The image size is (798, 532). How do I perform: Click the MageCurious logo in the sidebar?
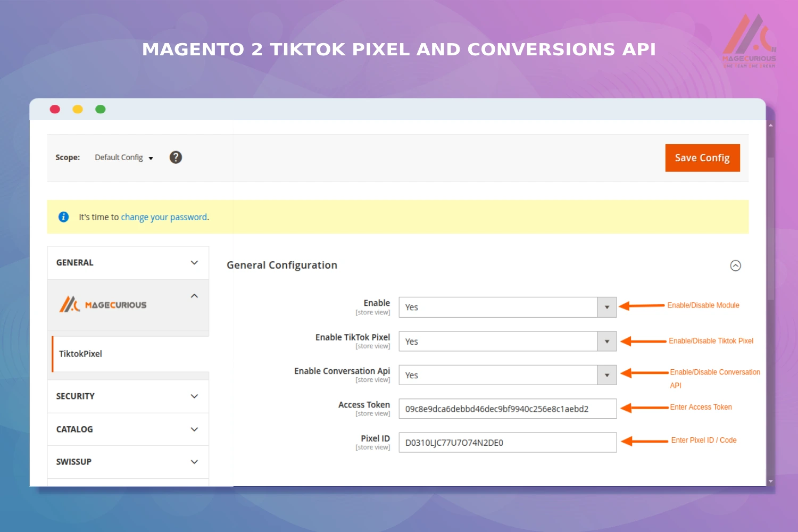tap(103, 304)
